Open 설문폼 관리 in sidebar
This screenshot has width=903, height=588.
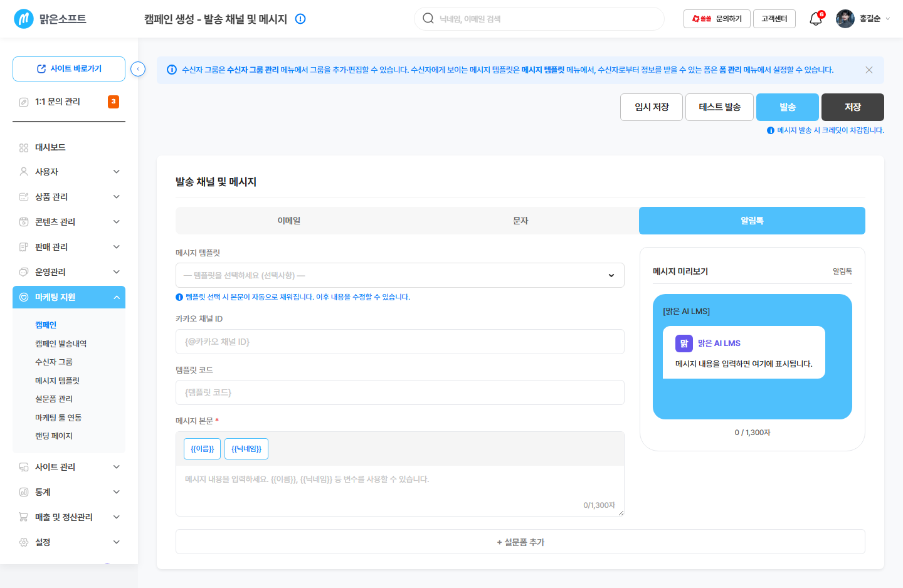pos(54,399)
